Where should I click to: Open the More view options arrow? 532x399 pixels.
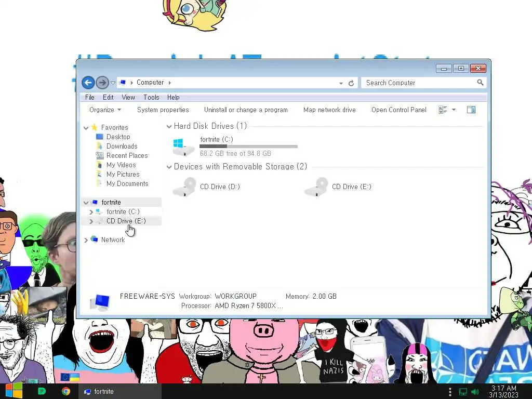point(454,110)
